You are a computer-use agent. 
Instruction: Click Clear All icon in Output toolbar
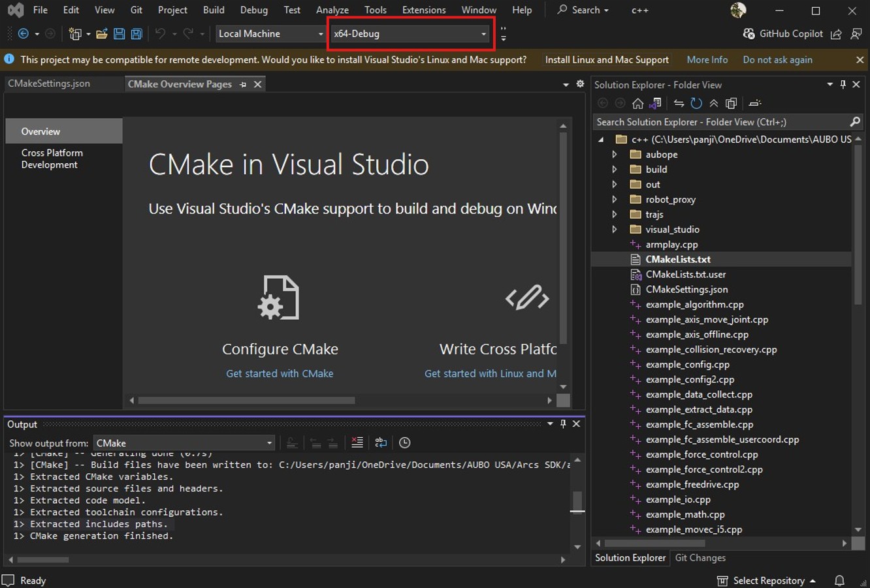[357, 443]
